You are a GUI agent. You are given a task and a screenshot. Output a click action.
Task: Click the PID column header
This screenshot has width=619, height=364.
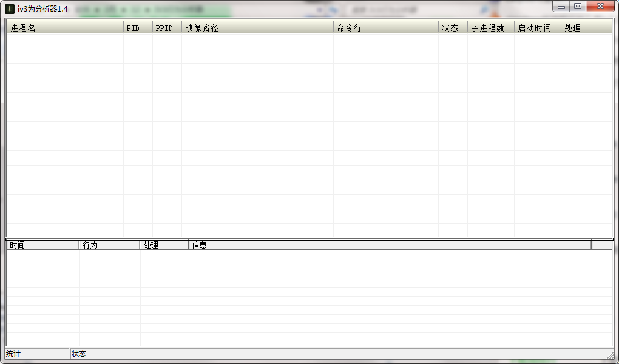(134, 27)
